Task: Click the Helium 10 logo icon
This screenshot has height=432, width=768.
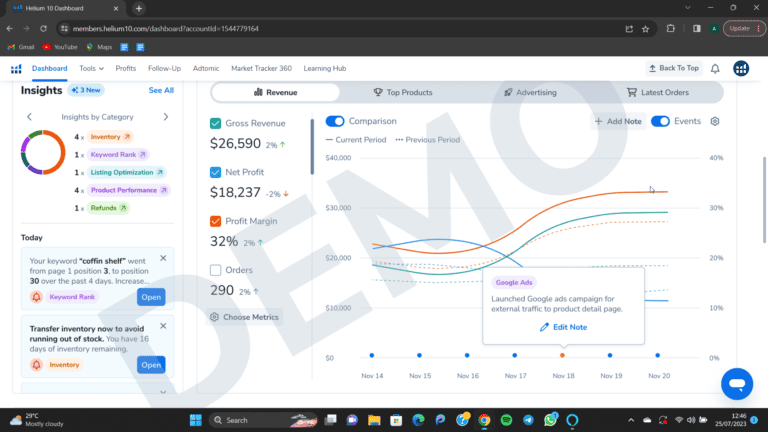Action: [16, 69]
